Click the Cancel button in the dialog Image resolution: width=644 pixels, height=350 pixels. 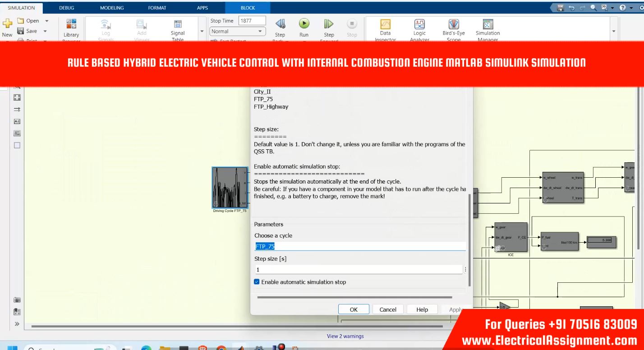388,309
